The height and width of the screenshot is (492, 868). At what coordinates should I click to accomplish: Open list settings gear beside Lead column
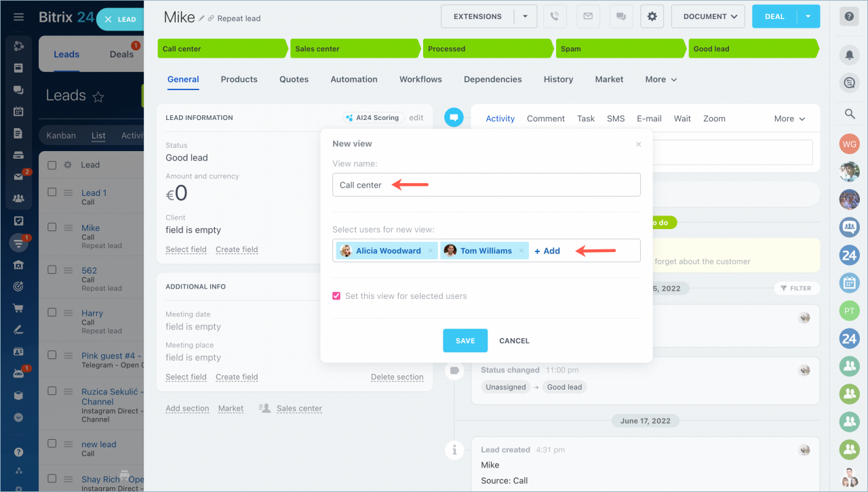click(67, 165)
